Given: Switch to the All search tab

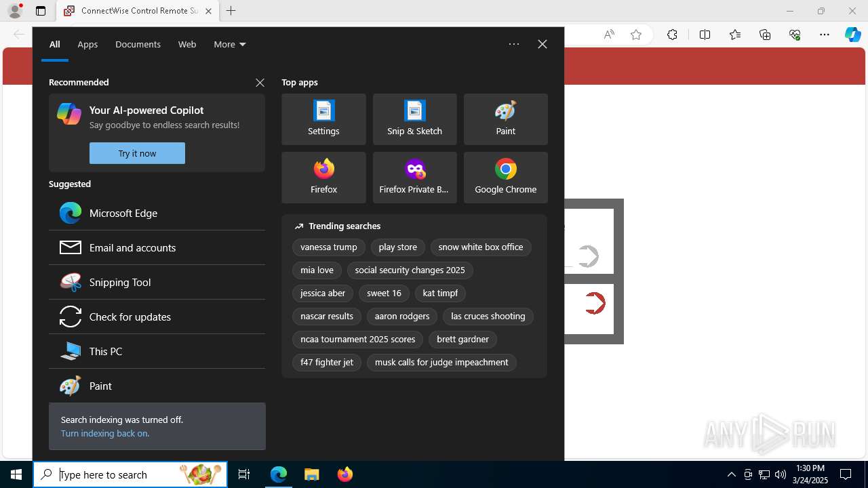Looking at the screenshot, I should coord(54,45).
